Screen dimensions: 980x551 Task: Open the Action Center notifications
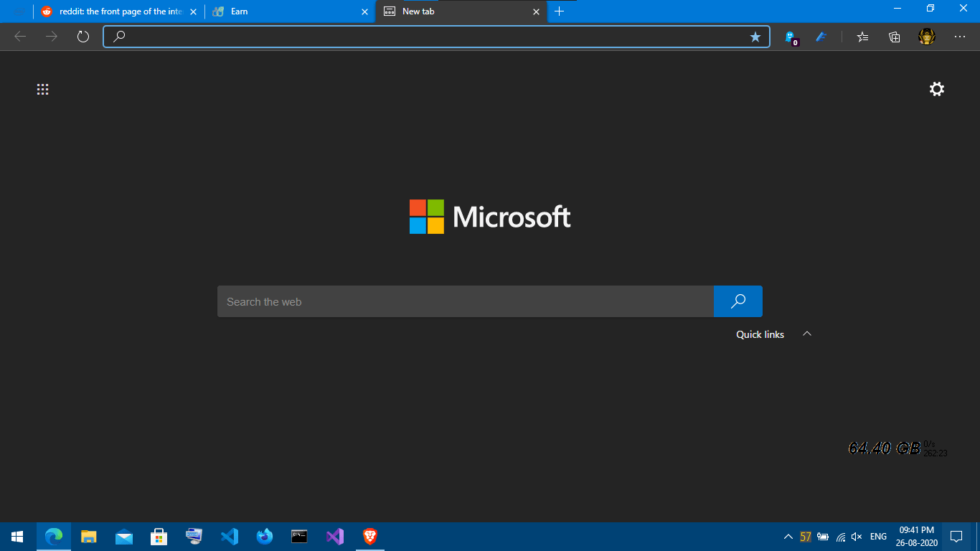(x=956, y=536)
